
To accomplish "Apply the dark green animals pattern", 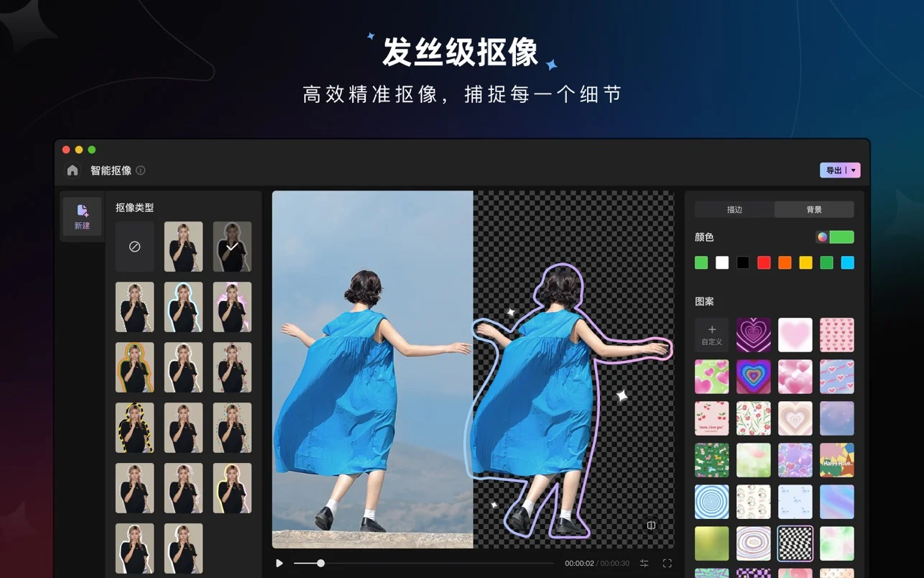I will pos(712,460).
